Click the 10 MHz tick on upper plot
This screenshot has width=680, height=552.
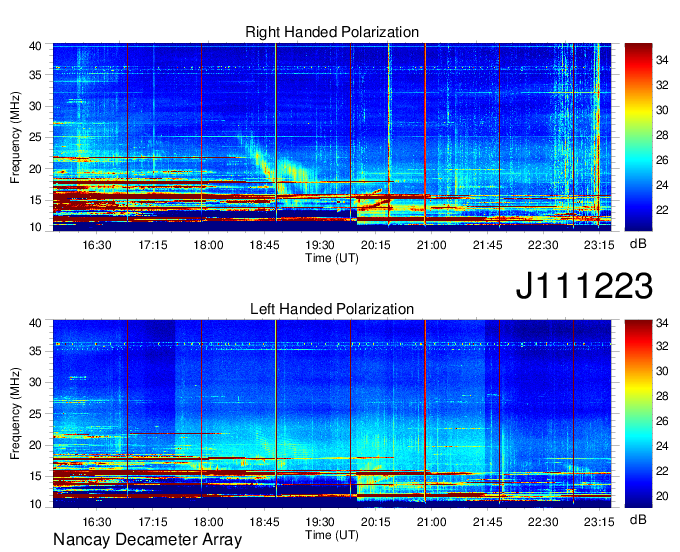pyautogui.click(x=35, y=227)
